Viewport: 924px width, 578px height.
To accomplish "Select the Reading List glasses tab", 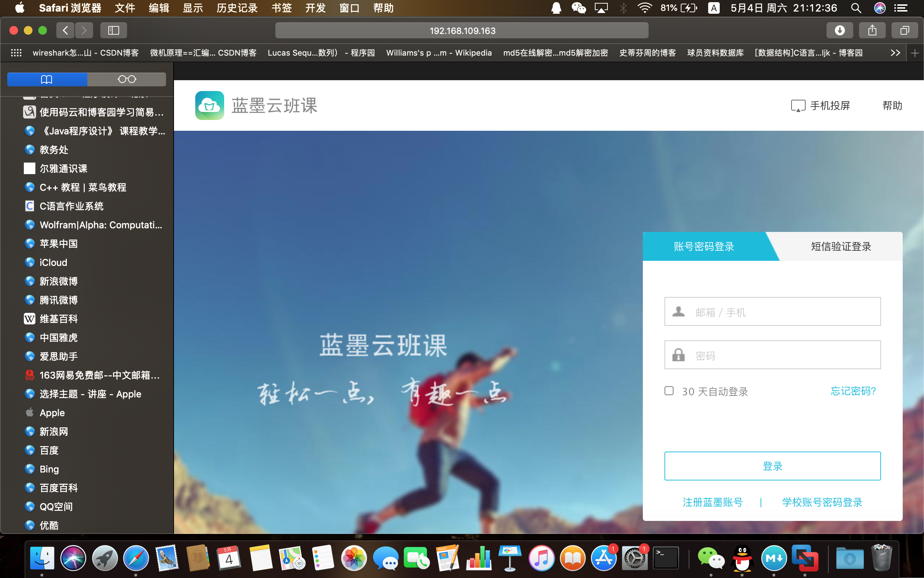I will (x=127, y=79).
